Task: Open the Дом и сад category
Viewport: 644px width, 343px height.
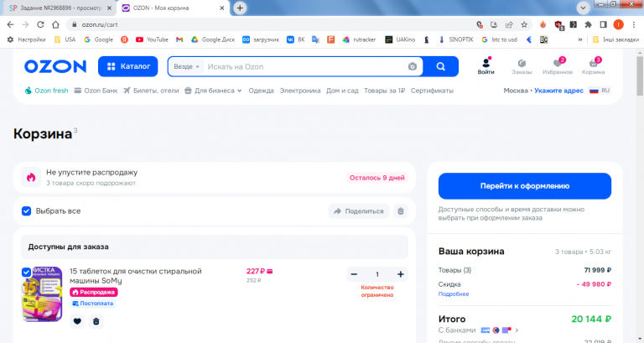Action: coord(342,91)
